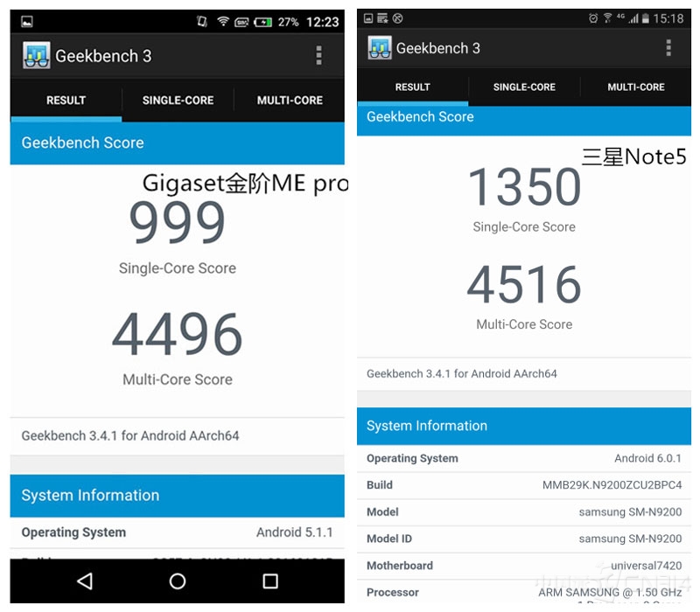Tap circled-cross notification icon on right status bar
The image size is (700, 612).
397,18
